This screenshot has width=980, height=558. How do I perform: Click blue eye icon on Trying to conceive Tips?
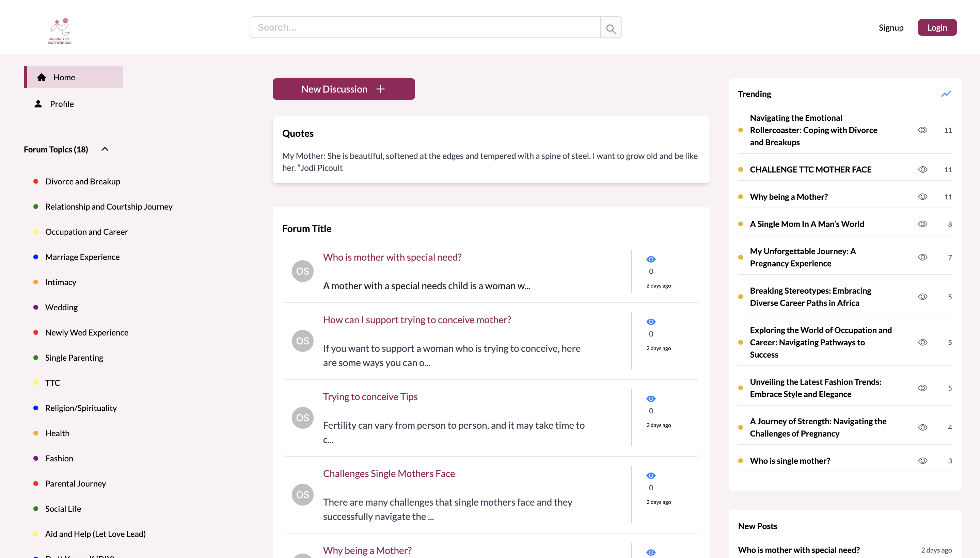(651, 398)
